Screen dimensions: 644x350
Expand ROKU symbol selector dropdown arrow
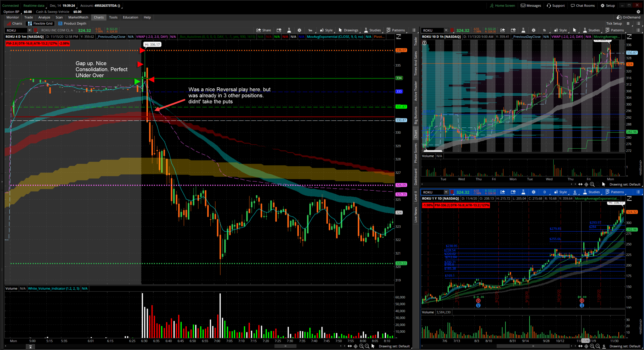pyautogui.click(x=30, y=30)
